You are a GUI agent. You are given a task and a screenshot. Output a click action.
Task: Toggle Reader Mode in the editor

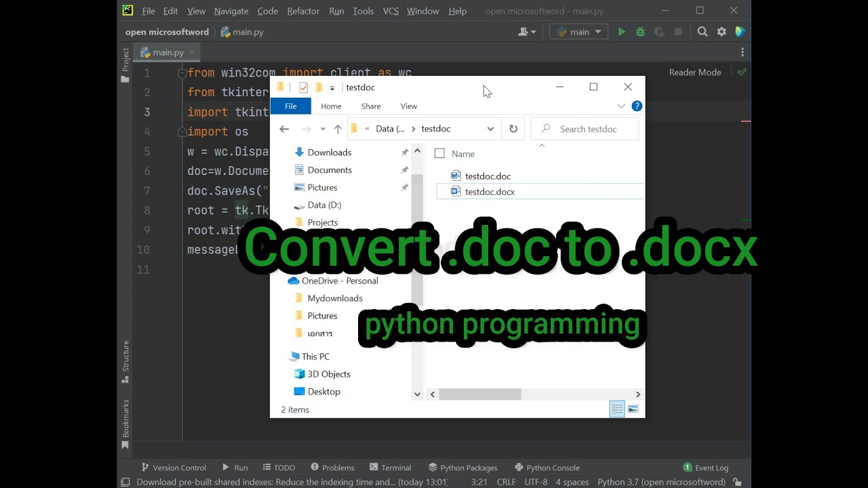pyautogui.click(x=695, y=72)
